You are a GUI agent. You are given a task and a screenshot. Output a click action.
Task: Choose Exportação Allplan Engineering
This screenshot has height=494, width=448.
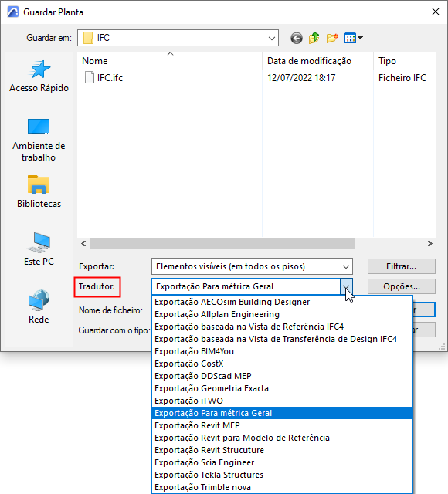pyautogui.click(x=282, y=314)
